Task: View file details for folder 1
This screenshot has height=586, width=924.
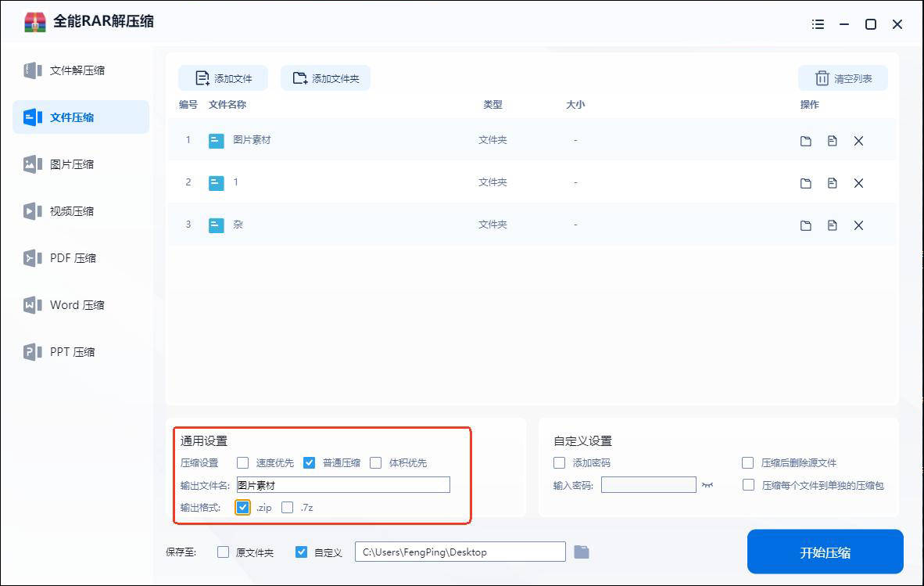Action: tap(832, 183)
